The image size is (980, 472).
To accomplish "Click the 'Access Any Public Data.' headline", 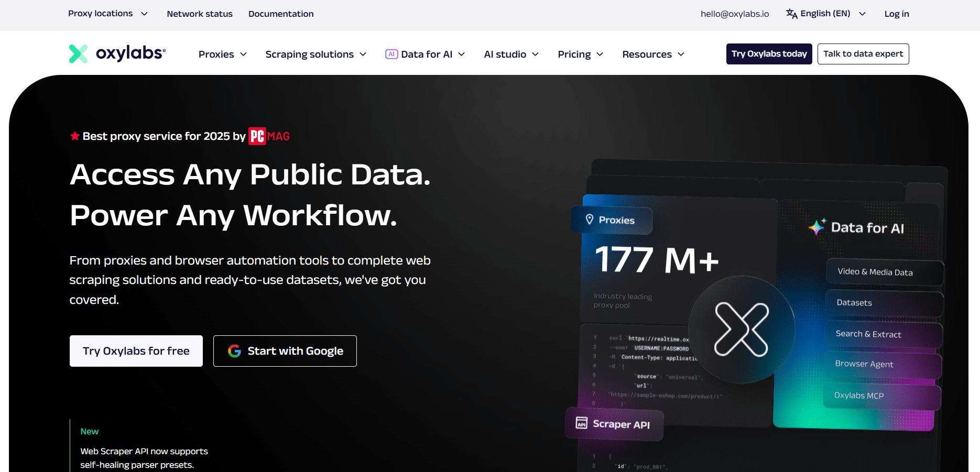I will pyautogui.click(x=250, y=174).
